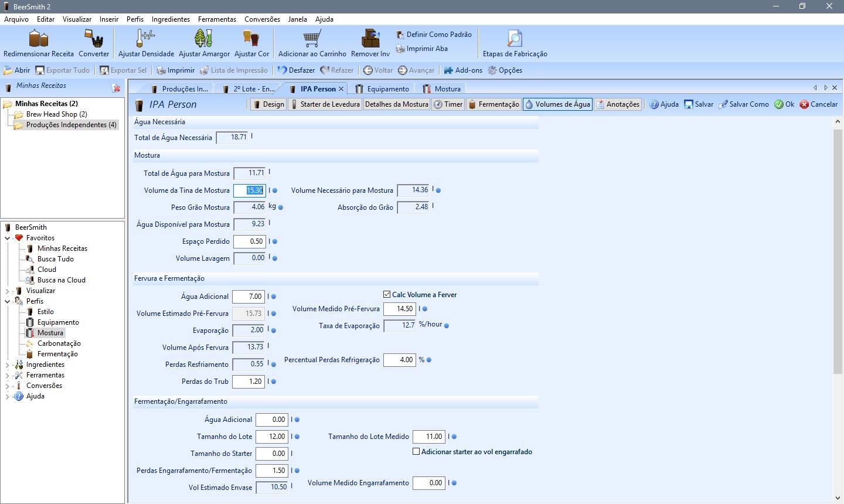Open the Add-ons toolbar item
Image resolution: width=844 pixels, height=504 pixels.
click(463, 70)
